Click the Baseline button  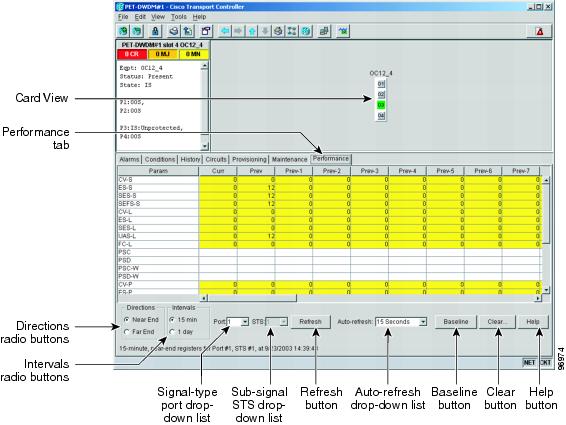tap(456, 321)
